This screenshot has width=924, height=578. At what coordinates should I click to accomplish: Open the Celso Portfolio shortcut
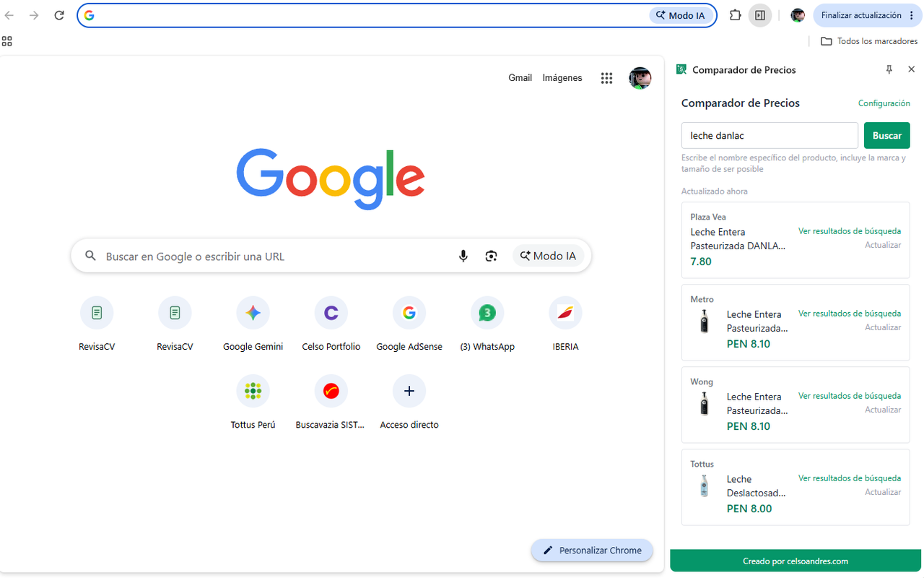coord(331,324)
